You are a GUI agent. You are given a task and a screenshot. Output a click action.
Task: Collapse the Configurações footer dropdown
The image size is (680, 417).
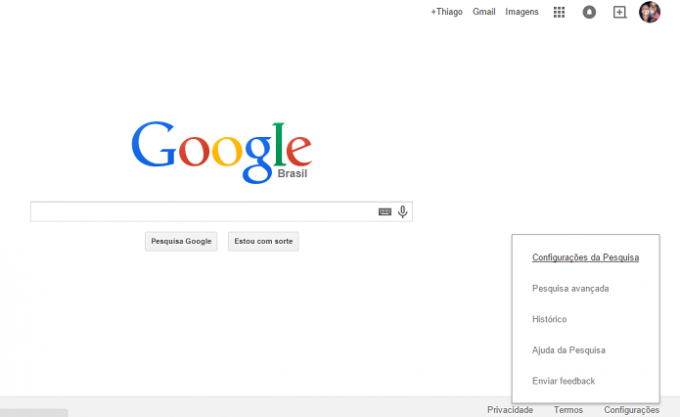click(631, 410)
